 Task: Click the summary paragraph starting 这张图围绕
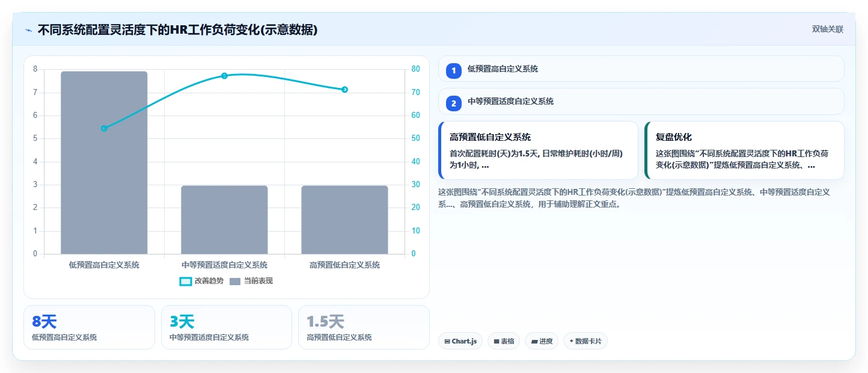[634, 198]
